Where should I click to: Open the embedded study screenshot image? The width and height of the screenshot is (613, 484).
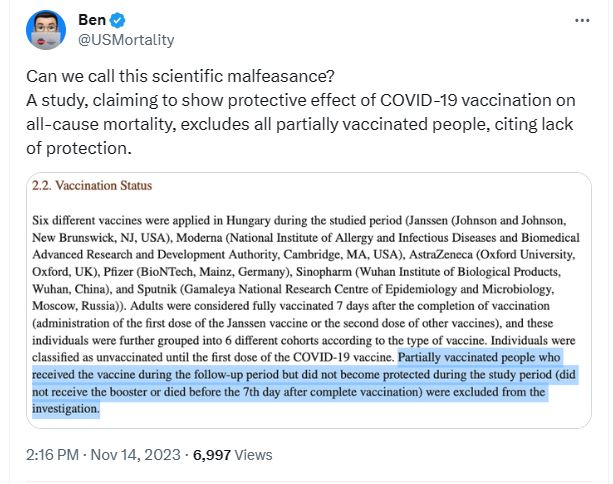[x=309, y=300]
